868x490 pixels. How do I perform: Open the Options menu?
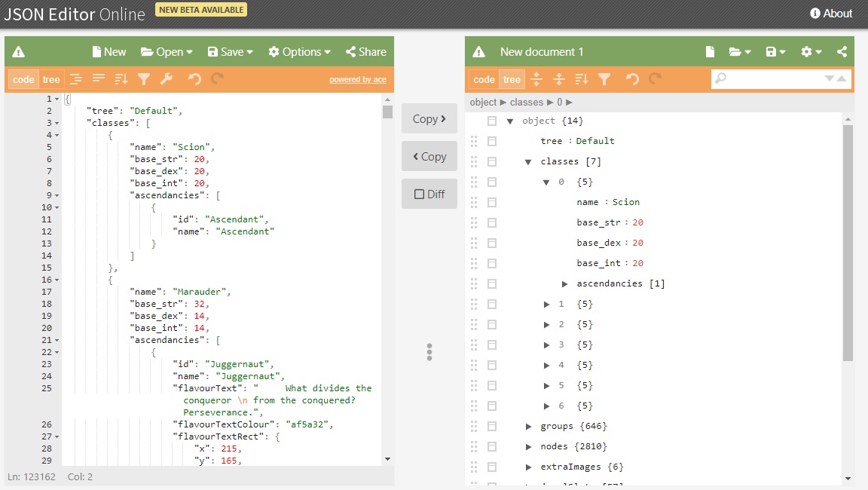pyautogui.click(x=298, y=51)
